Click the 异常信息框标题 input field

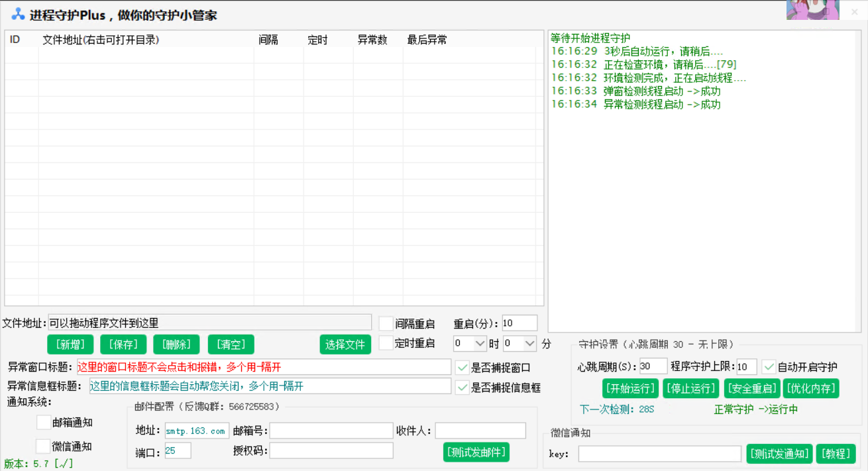point(270,386)
